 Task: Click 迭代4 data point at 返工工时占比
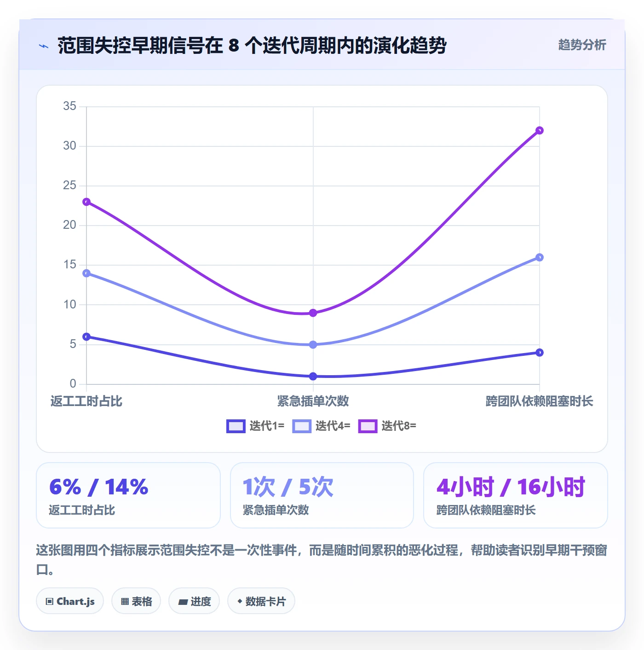tap(86, 273)
